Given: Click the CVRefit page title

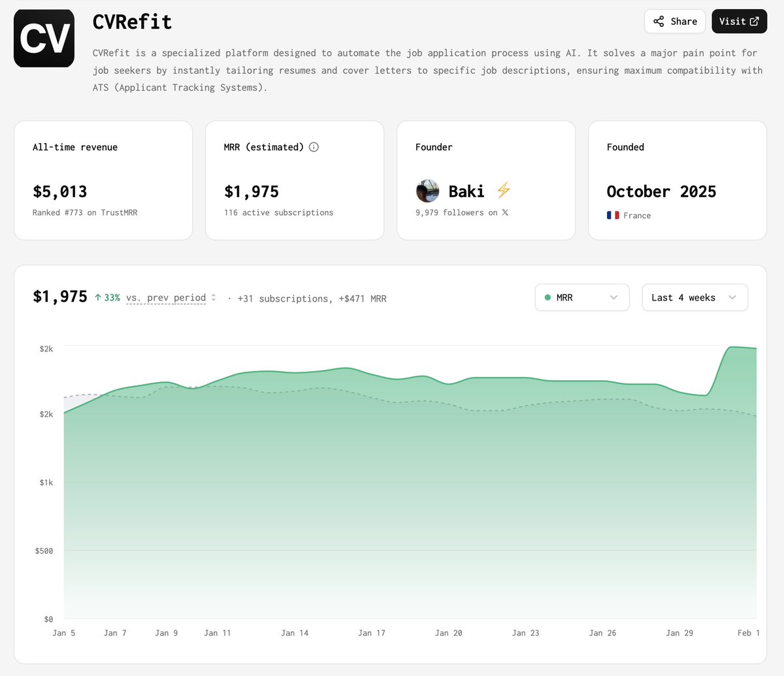Looking at the screenshot, I should pos(133,22).
